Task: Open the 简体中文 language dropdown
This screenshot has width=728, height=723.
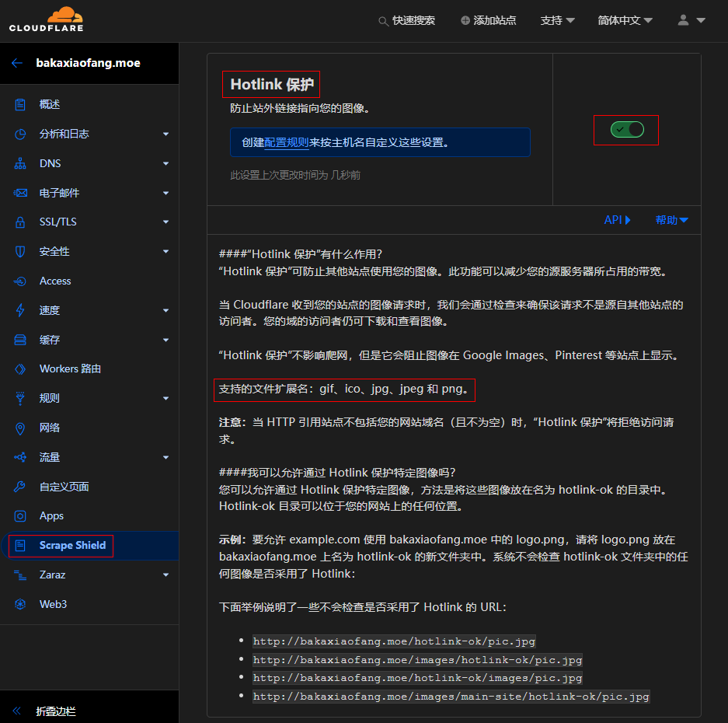Action: tap(625, 20)
